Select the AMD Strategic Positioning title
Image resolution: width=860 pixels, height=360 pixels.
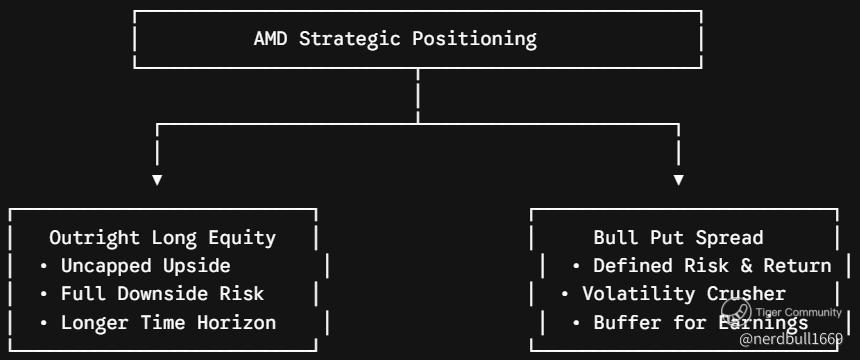[395, 40]
